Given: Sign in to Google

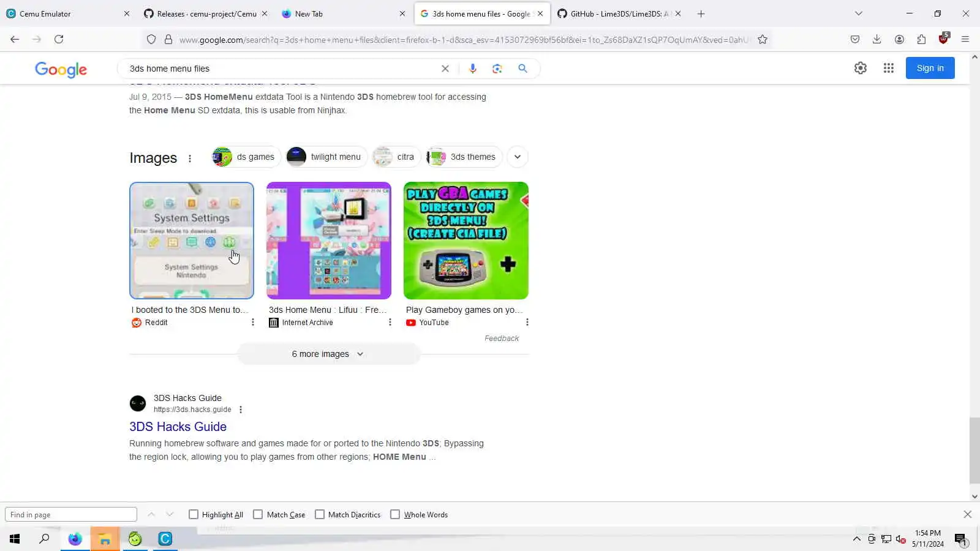Looking at the screenshot, I should pos(930,68).
